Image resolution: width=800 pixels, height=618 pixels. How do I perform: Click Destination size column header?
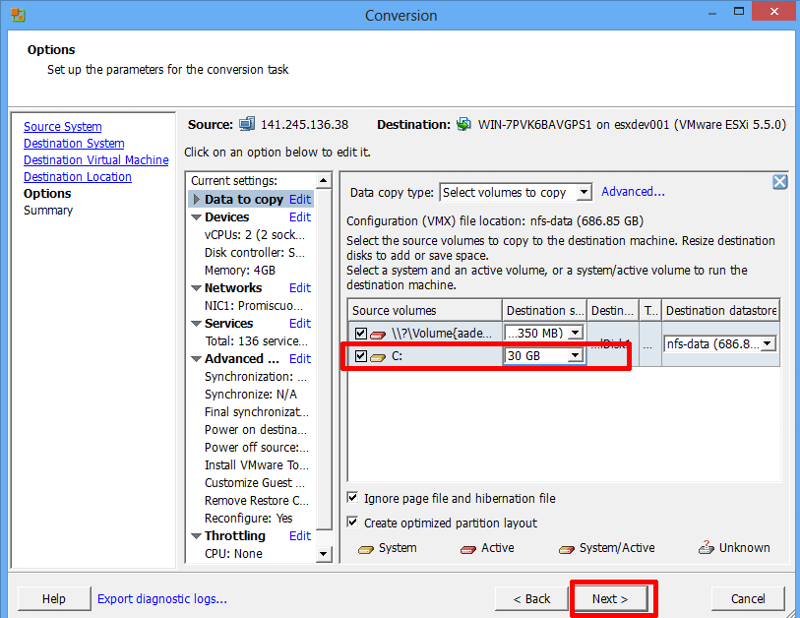pos(544,310)
